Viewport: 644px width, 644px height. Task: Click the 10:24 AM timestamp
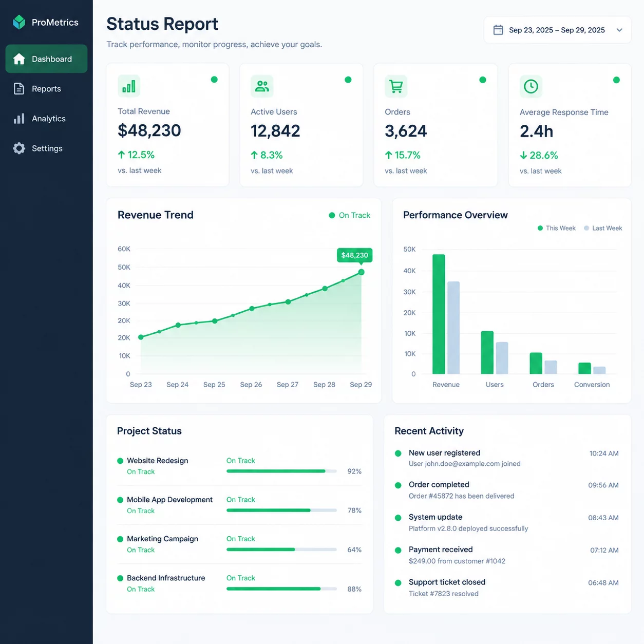[604, 453]
